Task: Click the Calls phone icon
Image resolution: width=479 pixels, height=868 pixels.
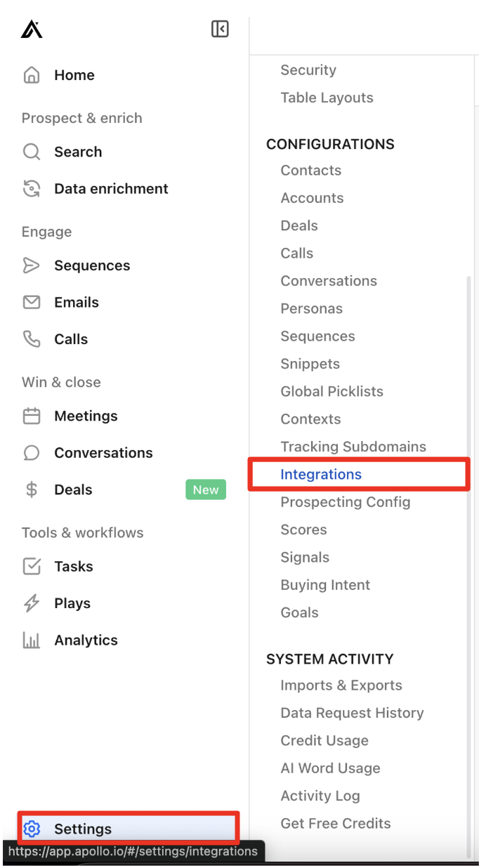Action: click(x=32, y=339)
